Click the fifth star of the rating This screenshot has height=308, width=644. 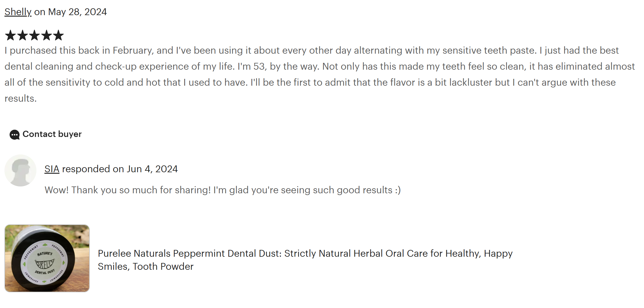(x=58, y=35)
